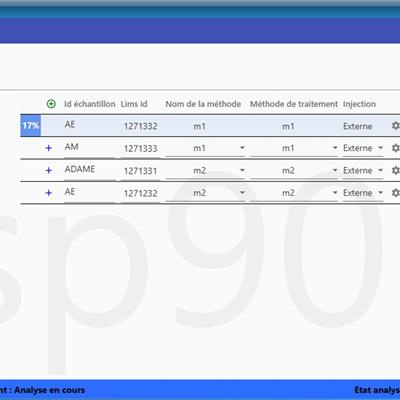Viewport: 400px width, 400px height.
Task: Click the green add sample icon
Action: pos(51,104)
